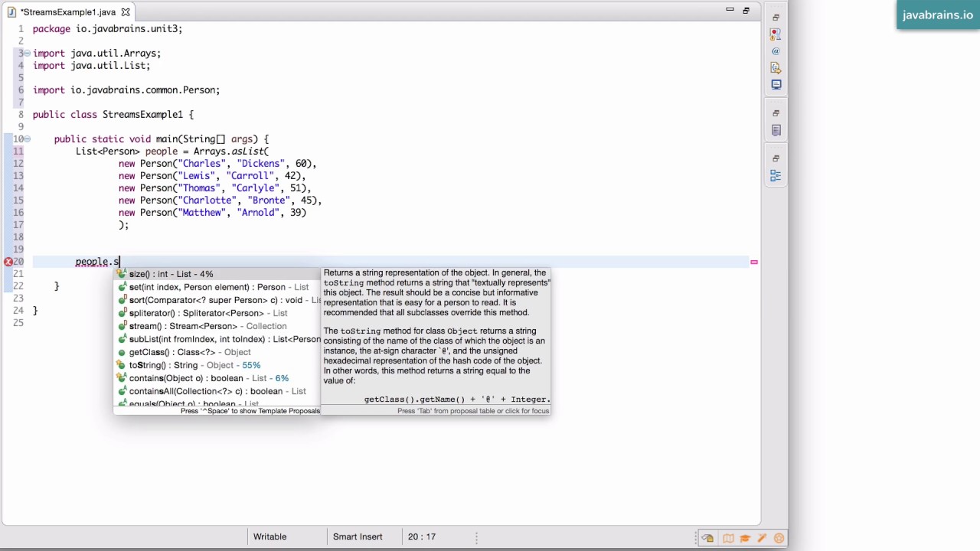Restore the lower stack in right trim bar
The width and height of the screenshot is (980, 551).
pyautogui.click(x=776, y=158)
